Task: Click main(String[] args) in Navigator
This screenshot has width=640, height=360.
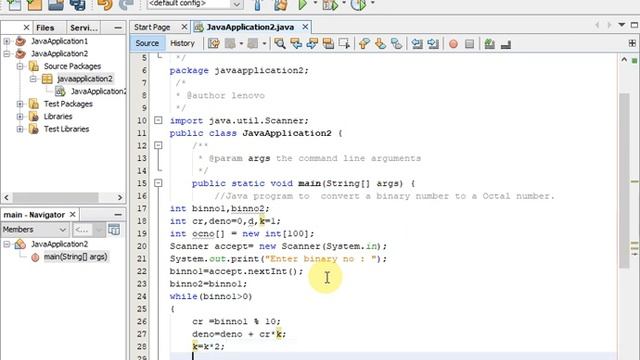Action: click(x=76, y=257)
